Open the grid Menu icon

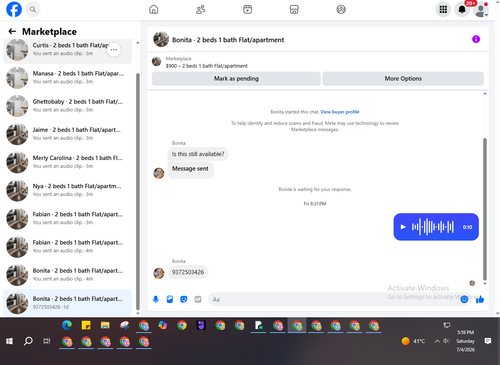click(443, 9)
